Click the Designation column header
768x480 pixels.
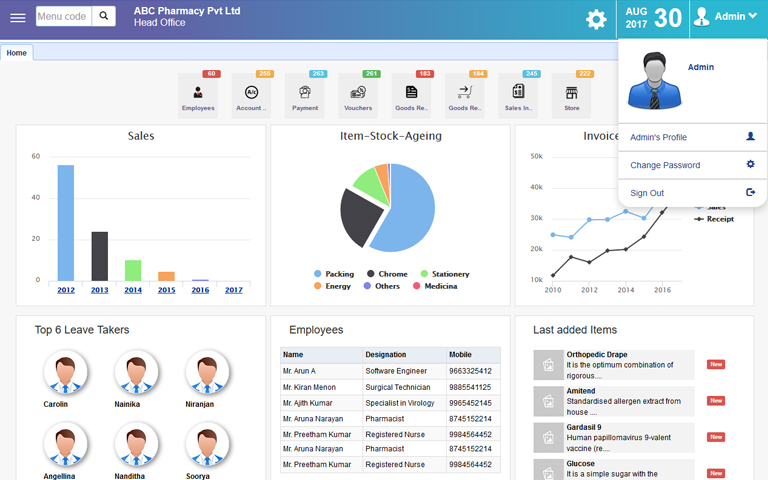point(405,355)
